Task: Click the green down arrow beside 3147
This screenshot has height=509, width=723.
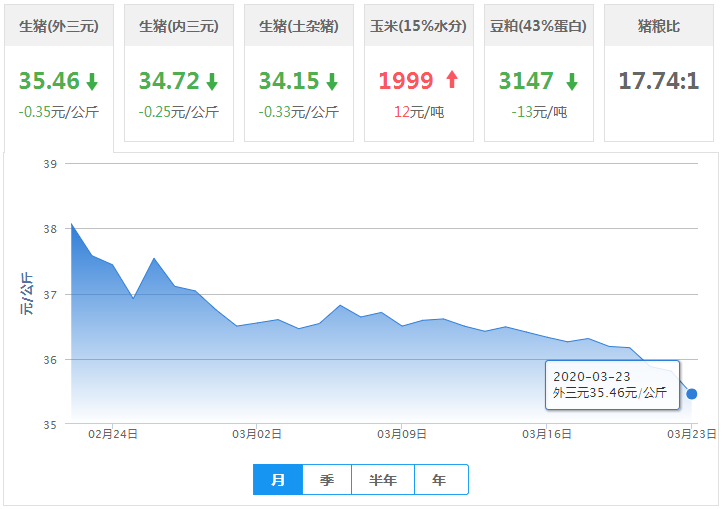Action: click(572, 82)
